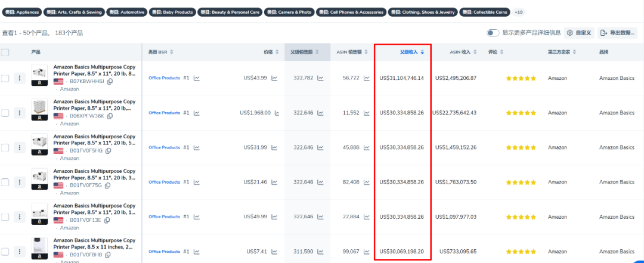644x263 pixels.
Task: Open ASIN sales chart beside 45,888
Action: point(367,147)
